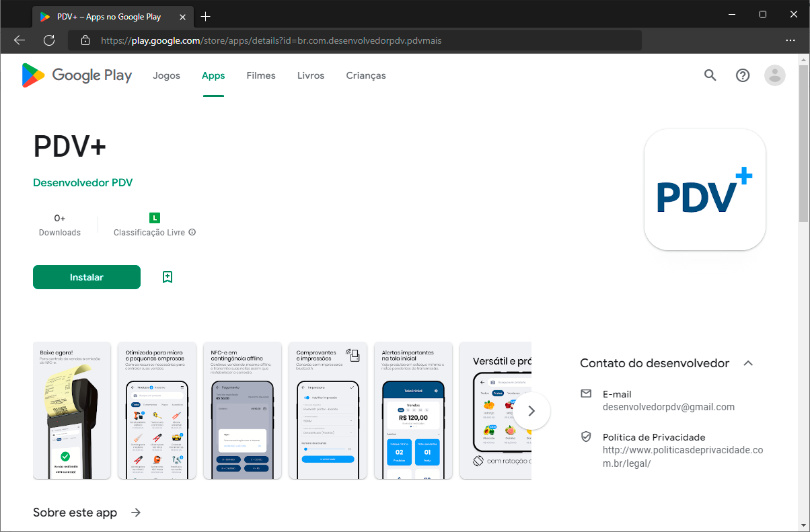Viewport: 810px width, 532px height.
Task: Click the 0+ Downloads count
Action: (x=60, y=225)
